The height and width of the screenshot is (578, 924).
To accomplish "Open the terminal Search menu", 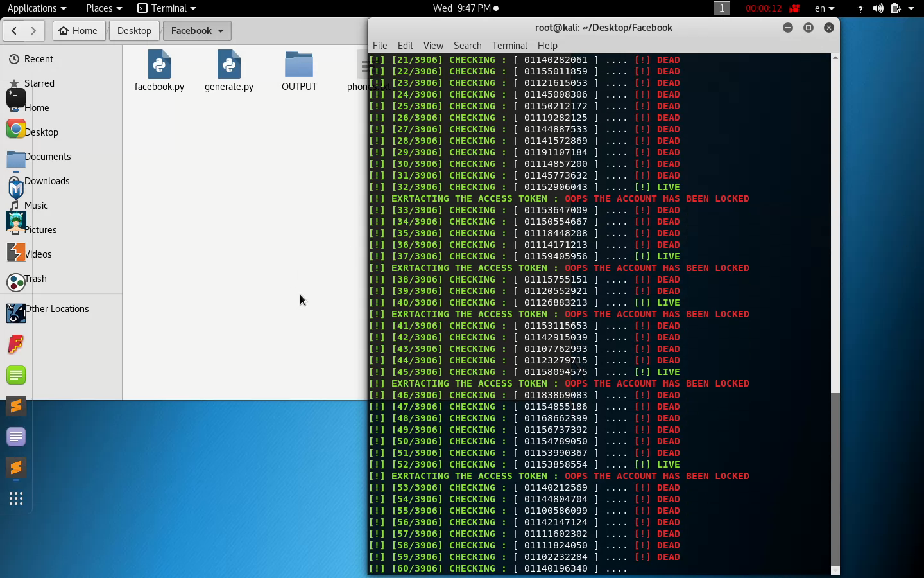I will pyautogui.click(x=467, y=45).
